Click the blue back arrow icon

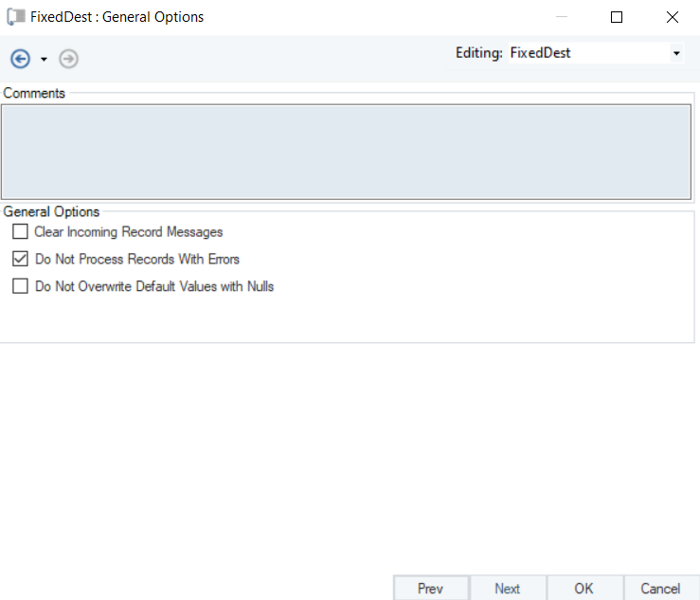tap(21, 59)
